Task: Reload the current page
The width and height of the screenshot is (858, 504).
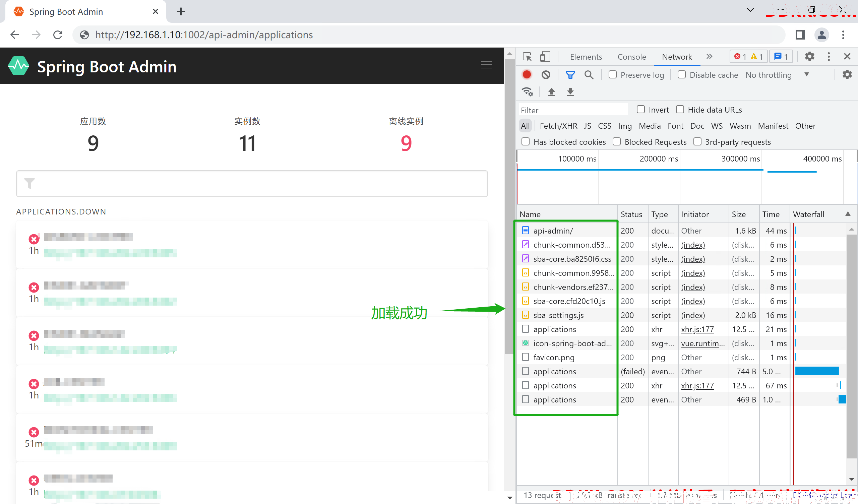Action: point(58,35)
